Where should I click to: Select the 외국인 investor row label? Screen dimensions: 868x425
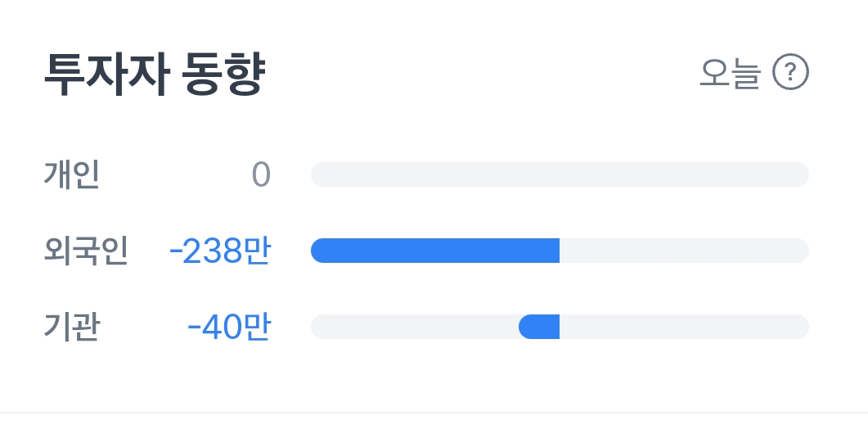pyautogui.click(x=86, y=251)
